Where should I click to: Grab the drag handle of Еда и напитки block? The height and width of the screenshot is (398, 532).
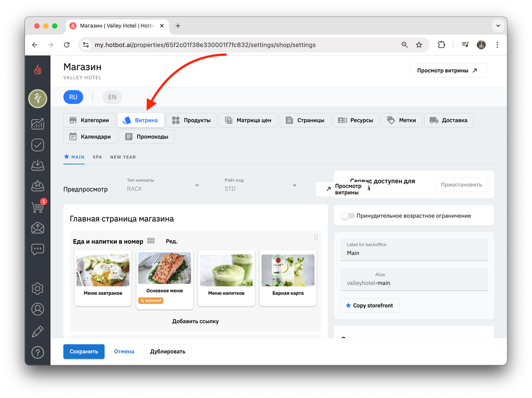tap(316, 237)
